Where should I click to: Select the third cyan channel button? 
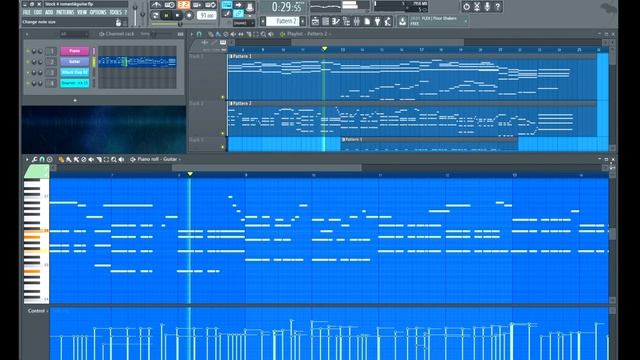coord(75,72)
